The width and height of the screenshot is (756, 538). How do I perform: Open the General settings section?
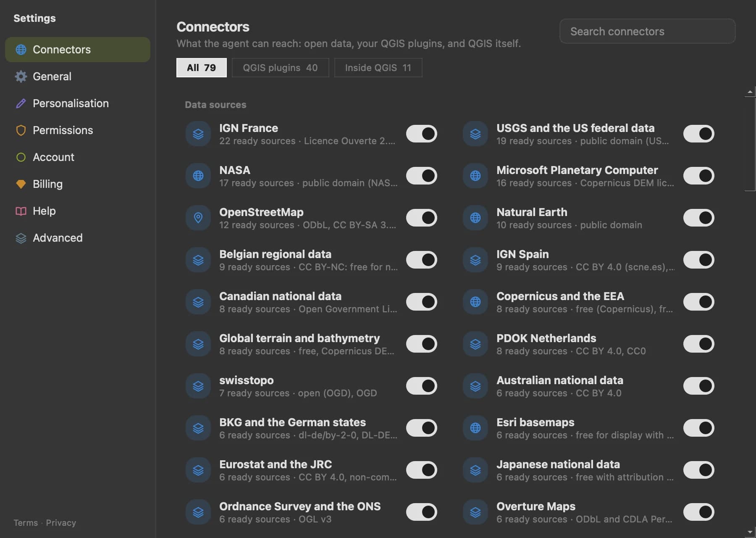click(x=78, y=76)
